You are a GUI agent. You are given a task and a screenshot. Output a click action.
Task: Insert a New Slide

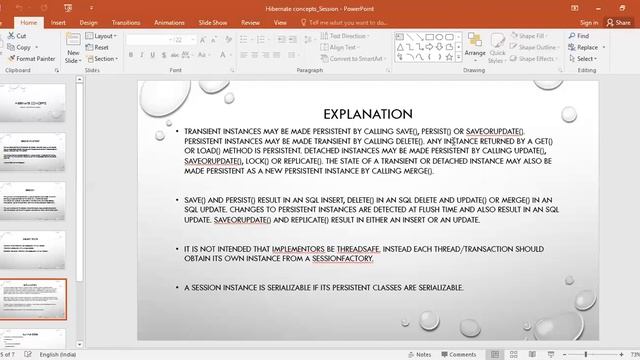click(x=73, y=48)
